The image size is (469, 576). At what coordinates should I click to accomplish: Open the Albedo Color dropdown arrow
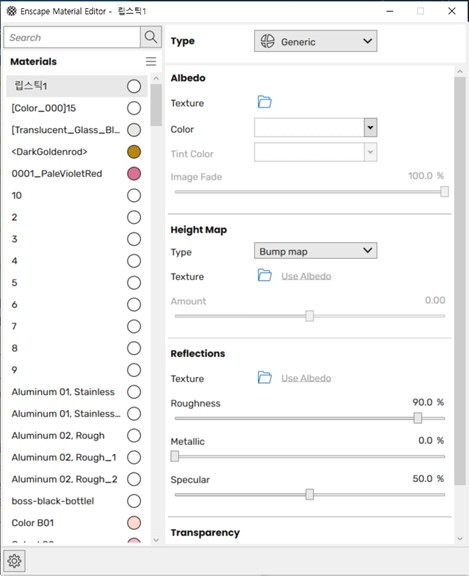(371, 127)
